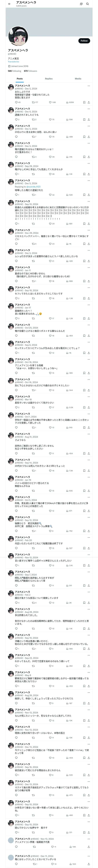View analytics showing 835K views
The width and height of the screenshot is (98, 868).
pos(70,102)
